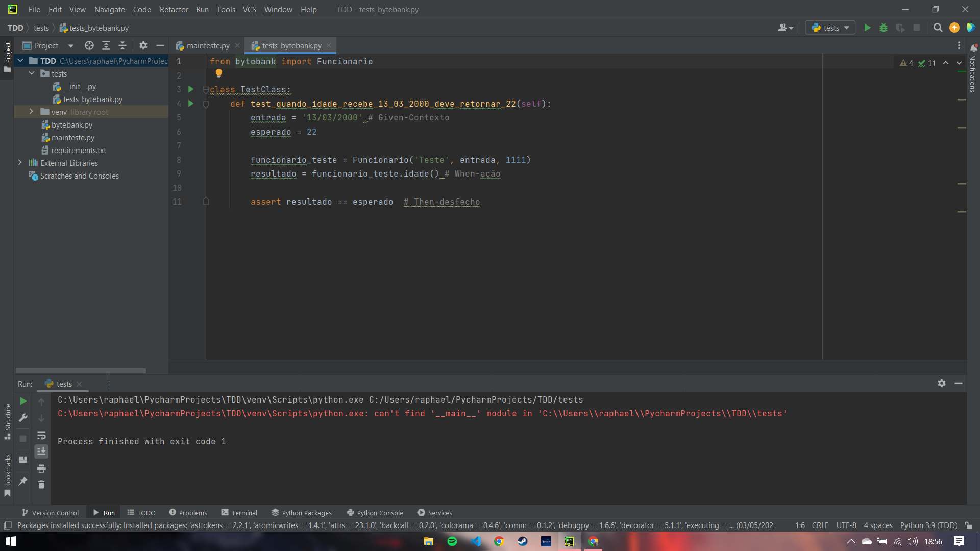Click the Run button to execute tests

point(868,28)
